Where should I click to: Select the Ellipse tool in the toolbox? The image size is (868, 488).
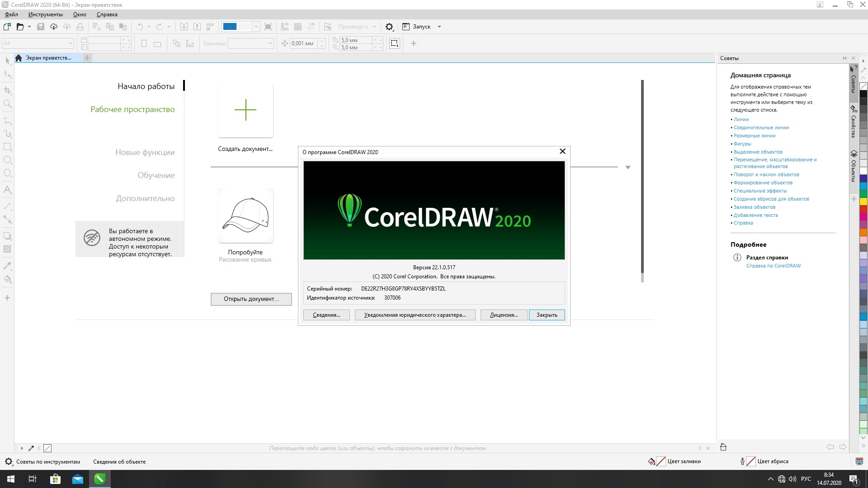(x=7, y=160)
